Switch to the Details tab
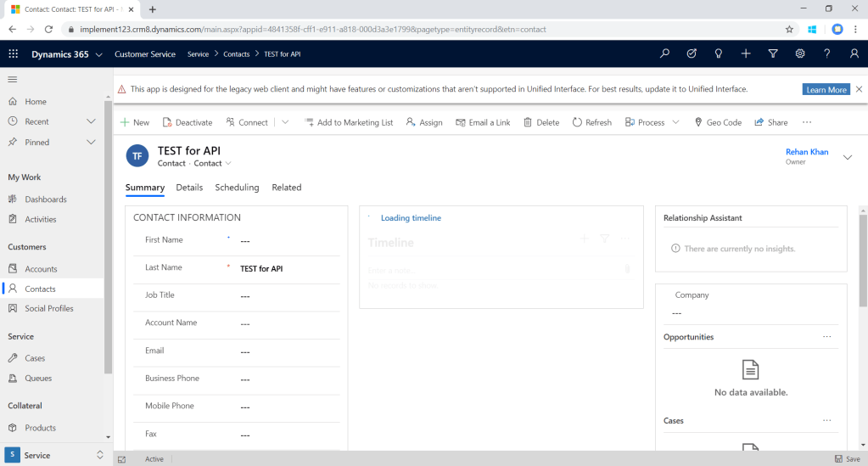The height and width of the screenshot is (466, 868). (189, 188)
